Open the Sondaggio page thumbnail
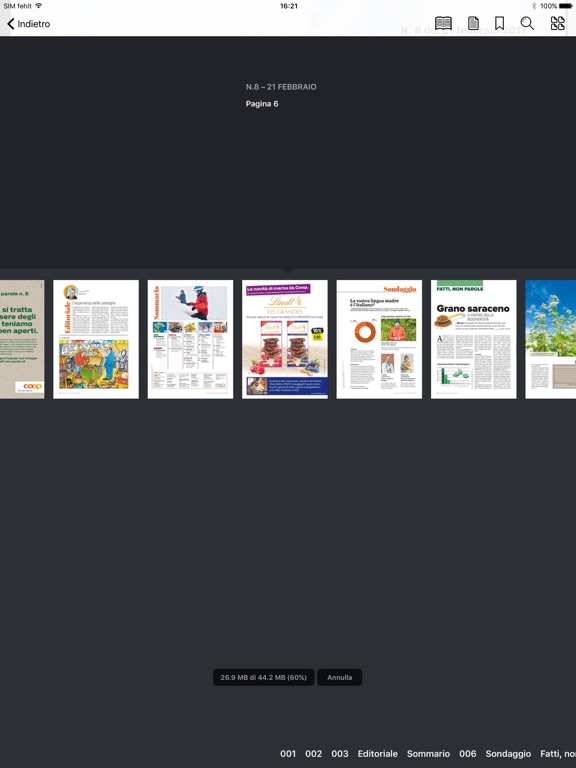The width and height of the screenshot is (576, 768). (379, 339)
